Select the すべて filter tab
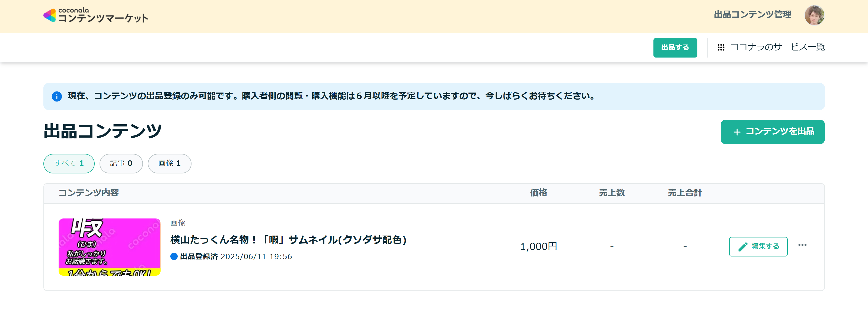Viewport: 868px width, 333px height. pyautogui.click(x=68, y=163)
